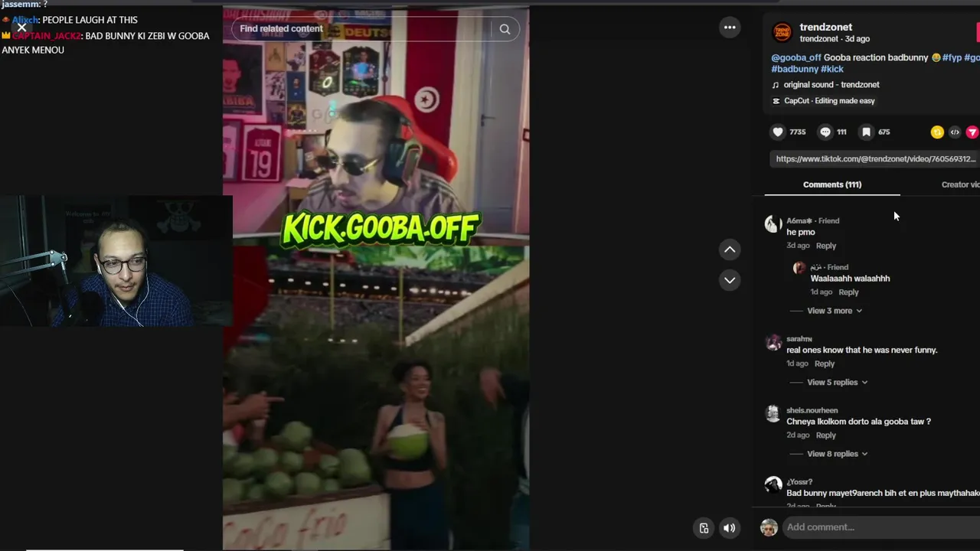Expand View 8 replies
This screenshot has width=980, height=551.
tap(838, 454)
